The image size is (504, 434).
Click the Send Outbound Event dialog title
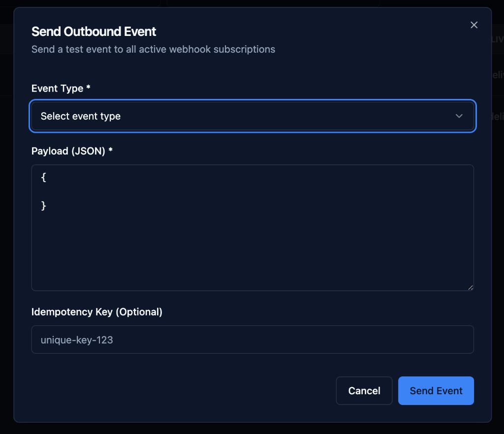94,31
